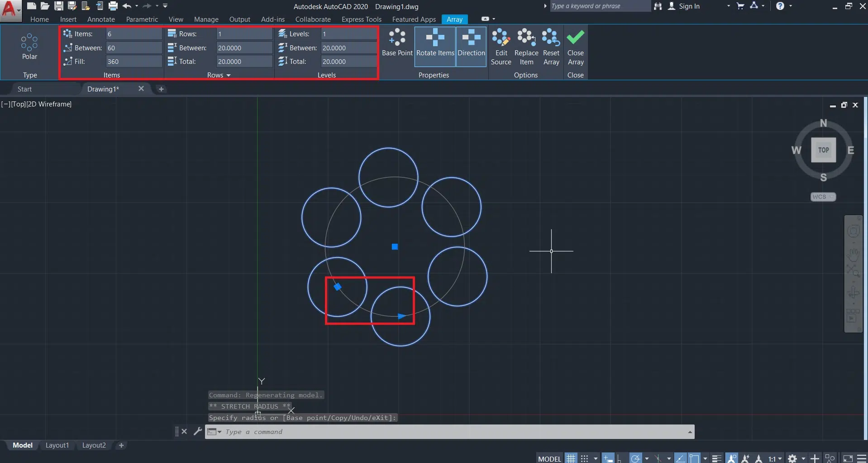
Task: Click the Close Array green checkmark
Action: 575,38
